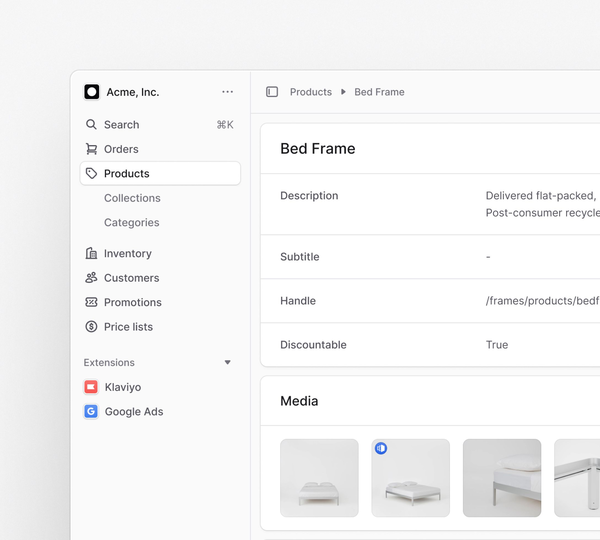Click the Promotions ticket icon
The image size is (600, 540).
click(x=92, y=302)
